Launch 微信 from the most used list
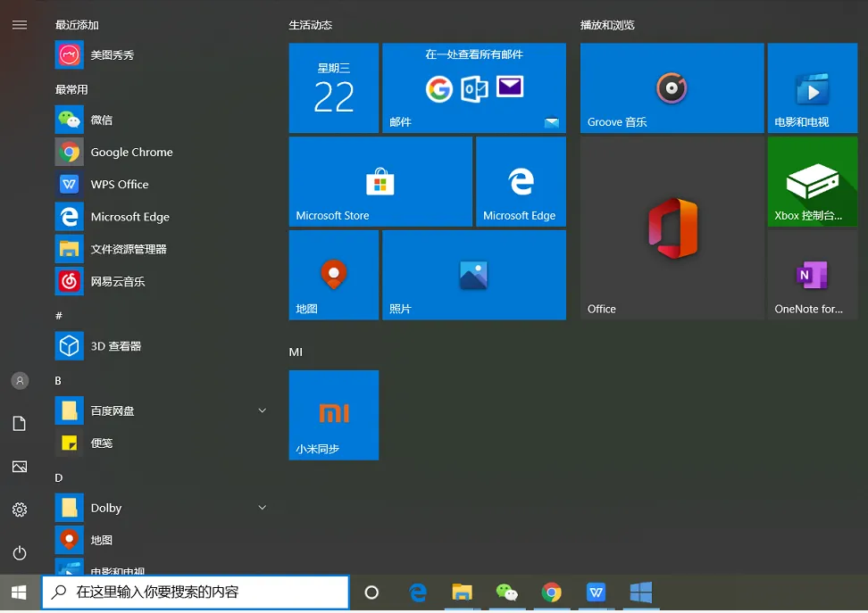The width and height of the screenshot is (868, 613). coord(161,120)
